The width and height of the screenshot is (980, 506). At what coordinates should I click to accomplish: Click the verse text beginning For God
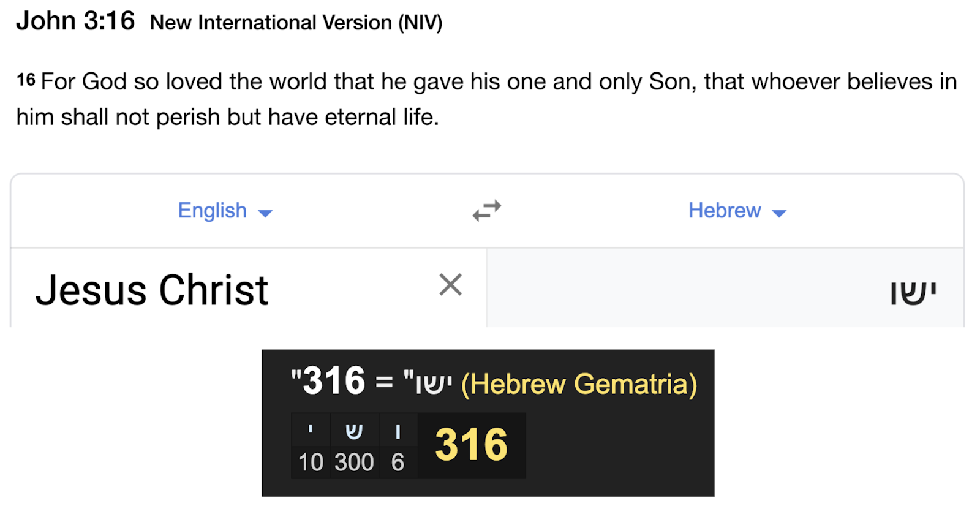(x=486, y=99)
